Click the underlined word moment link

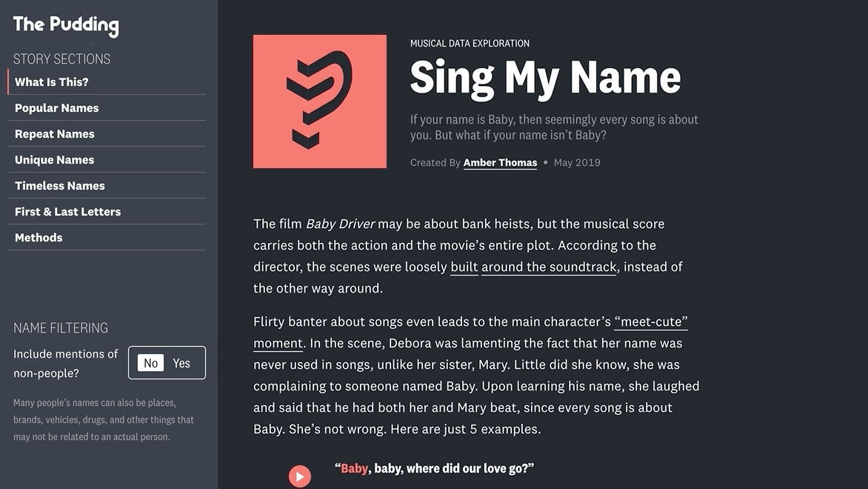(x=278, y=343)
